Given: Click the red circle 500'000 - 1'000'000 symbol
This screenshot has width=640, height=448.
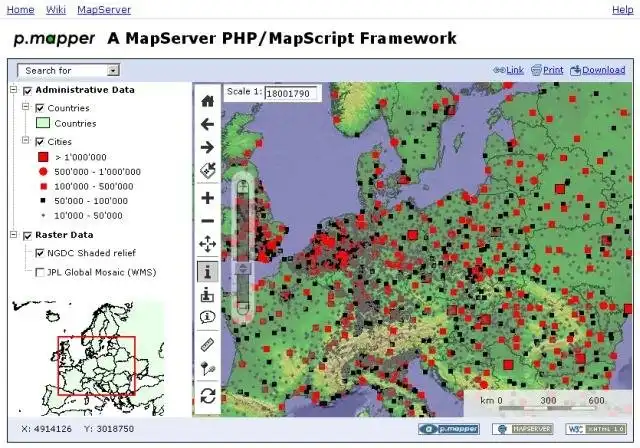Looking at the screenshot, I should click(x=43, y=172).
